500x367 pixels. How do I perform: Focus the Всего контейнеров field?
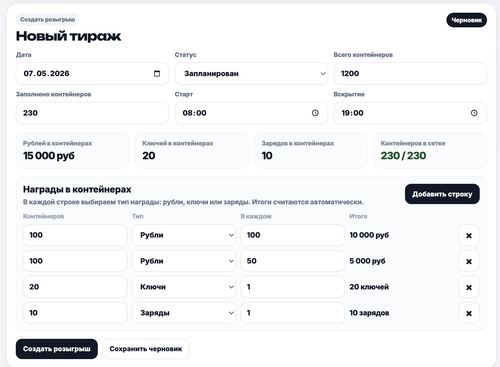(410, 73)
